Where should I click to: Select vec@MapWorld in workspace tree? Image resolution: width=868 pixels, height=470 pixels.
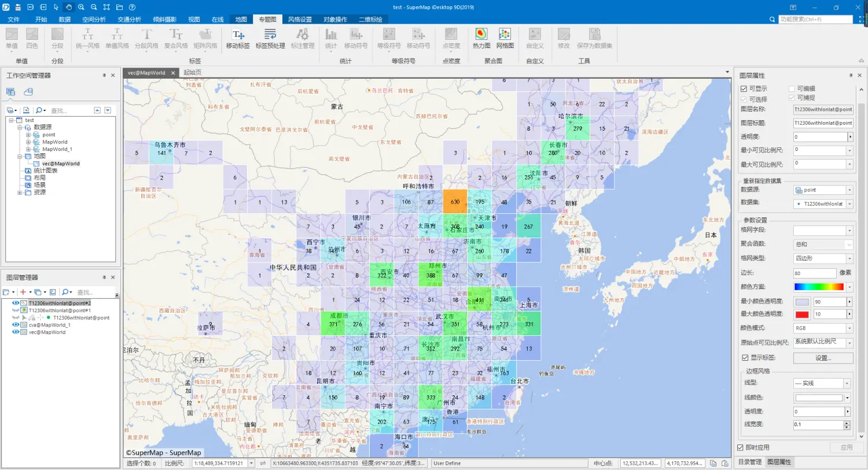point(61,164)
